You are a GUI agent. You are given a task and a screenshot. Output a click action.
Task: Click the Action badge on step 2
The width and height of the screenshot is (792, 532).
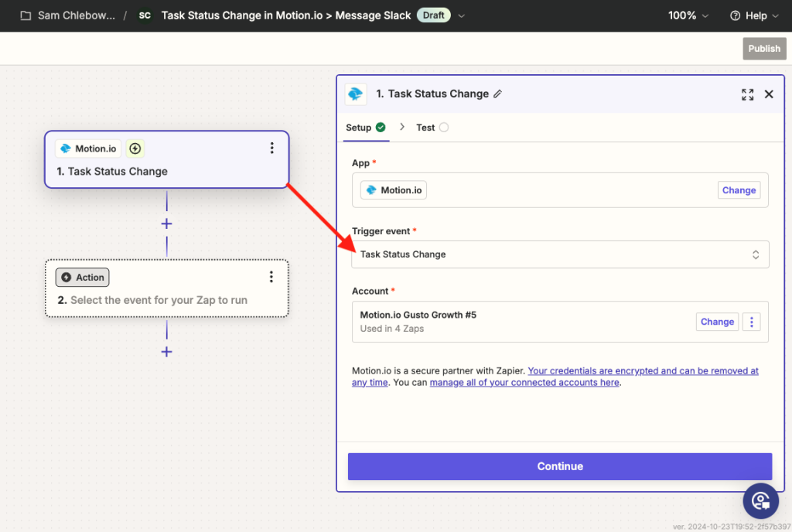point(82,277)
